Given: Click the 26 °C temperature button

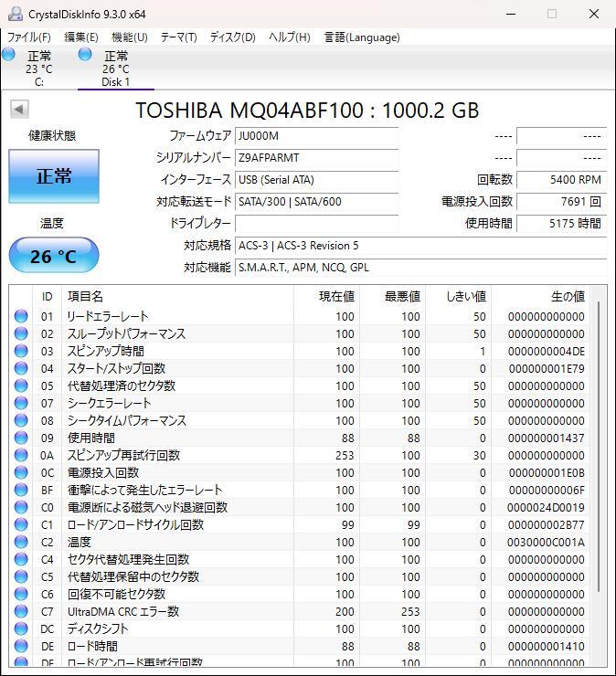Looking at the screenshot, I should click(x=54, y=257).
